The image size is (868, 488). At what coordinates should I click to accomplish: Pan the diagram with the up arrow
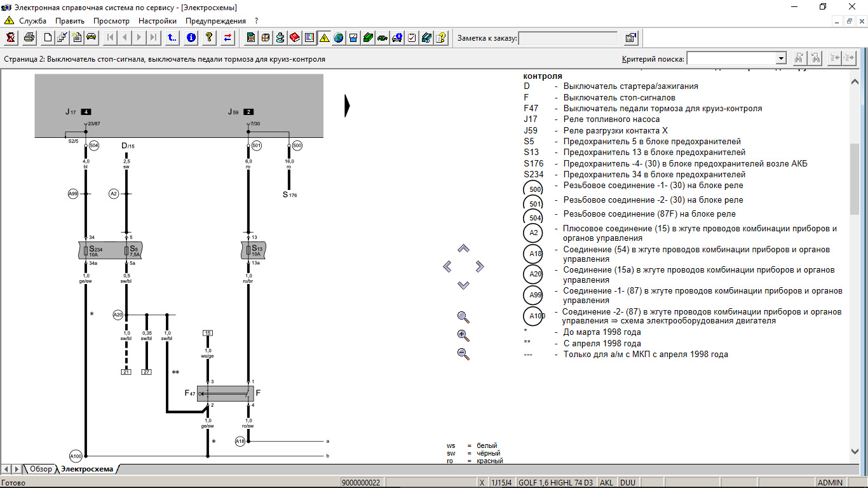pyautogui.click(x=463, y=248)
